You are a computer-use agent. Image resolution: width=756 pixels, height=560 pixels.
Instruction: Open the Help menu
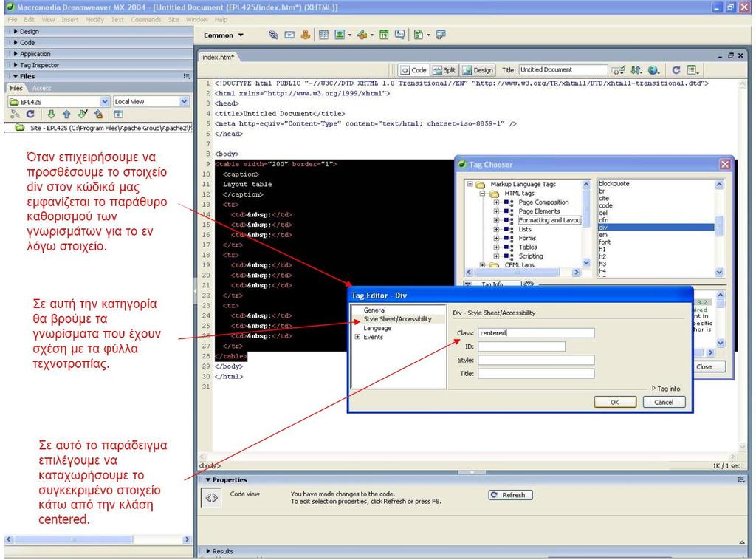click(221, 20)
